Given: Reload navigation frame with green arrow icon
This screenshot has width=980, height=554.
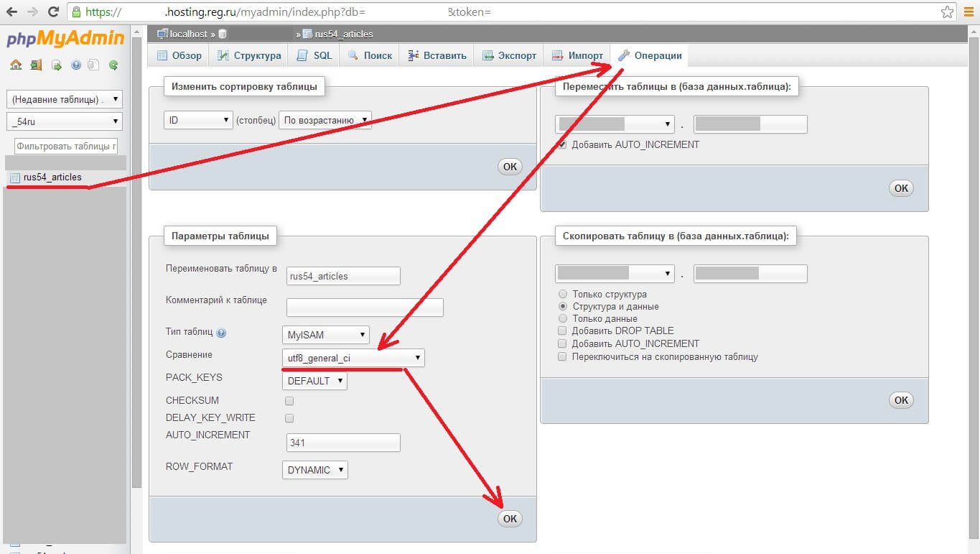Looking at the screenshot, I should [x=113, y=65].
